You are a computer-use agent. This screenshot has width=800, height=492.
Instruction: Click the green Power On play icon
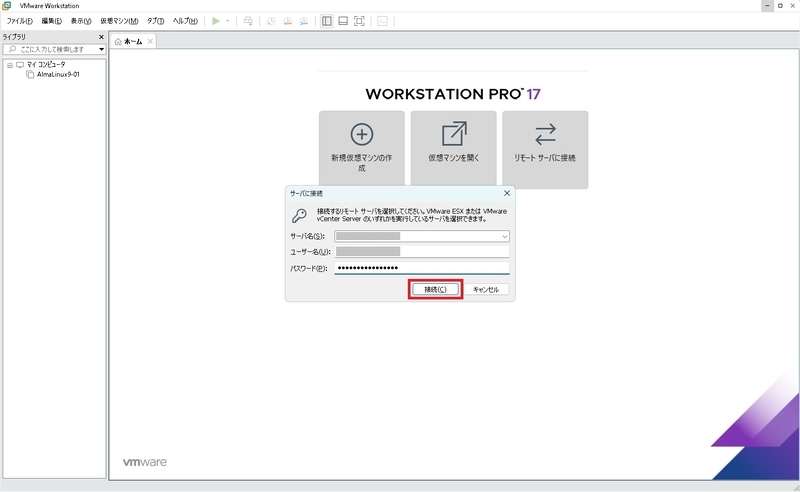(216, 21)
